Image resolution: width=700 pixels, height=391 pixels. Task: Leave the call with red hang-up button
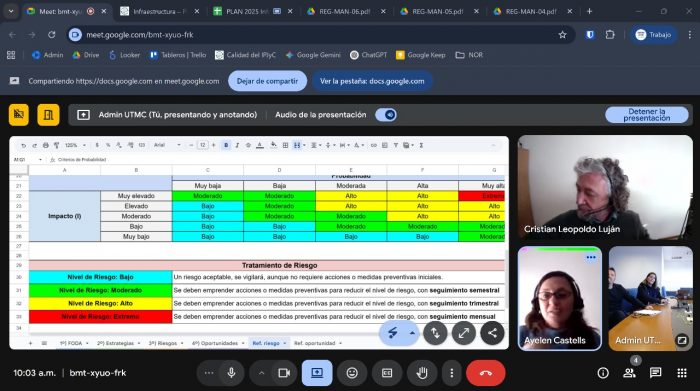(x=486, y=373)
